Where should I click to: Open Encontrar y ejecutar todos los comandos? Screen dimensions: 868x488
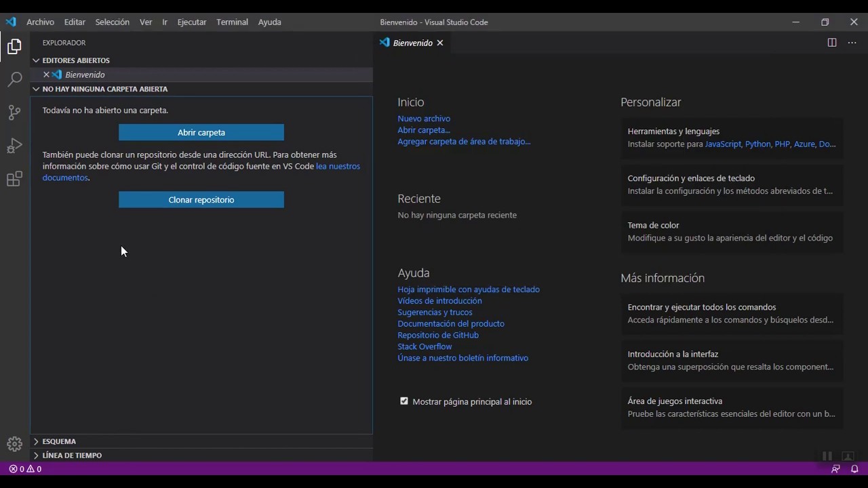pyautogui.click(x=732, y=313)
